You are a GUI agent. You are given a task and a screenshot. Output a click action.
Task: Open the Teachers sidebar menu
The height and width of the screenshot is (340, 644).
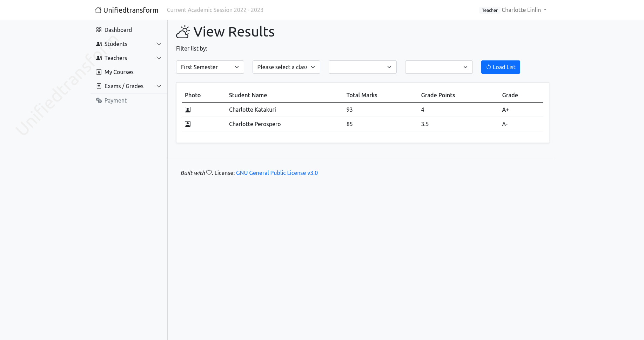(129, 58)
